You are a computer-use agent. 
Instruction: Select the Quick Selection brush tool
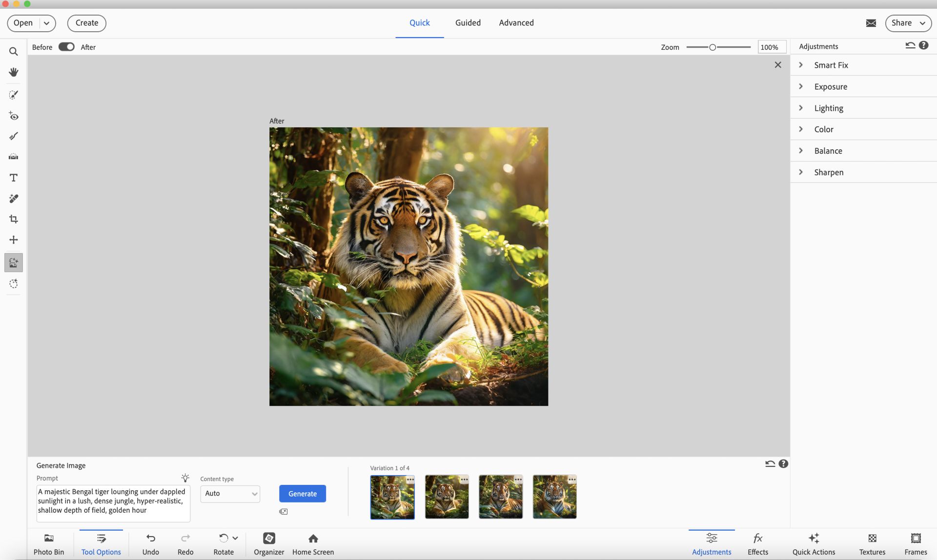[14, 95]
